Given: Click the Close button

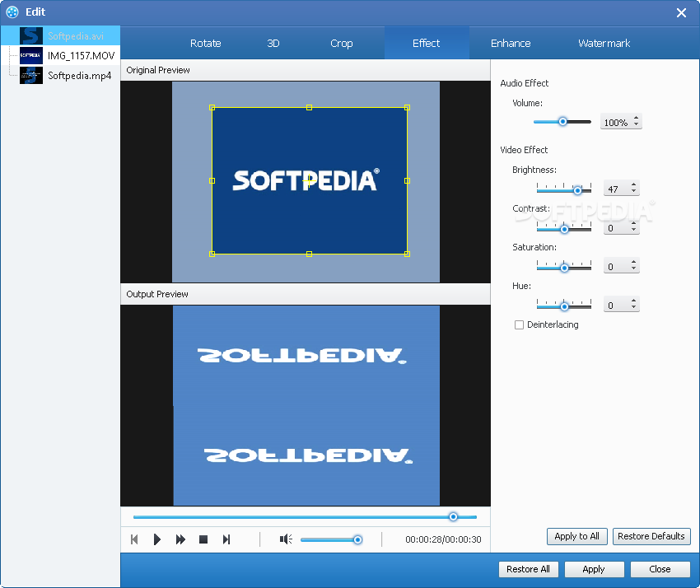Looking at the screenshot, I should coord(660,569).
